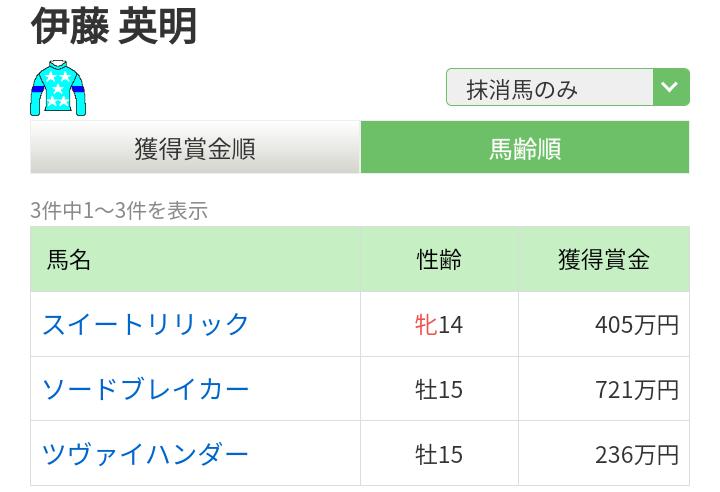The width and height of the screenshot is (720, 492).
Task: Click the ツヴァイハンダー horse name link
Action: (x=146, y=454)
